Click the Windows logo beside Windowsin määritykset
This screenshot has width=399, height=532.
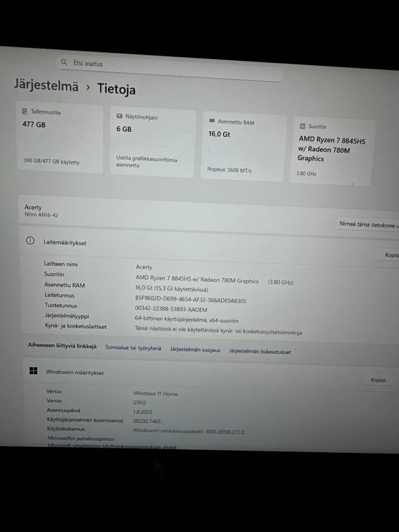(x=34, y=370)
